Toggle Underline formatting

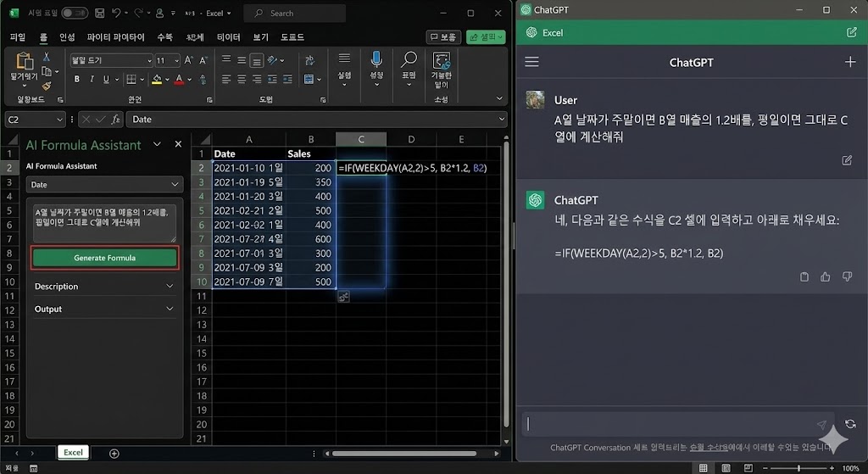pos(106,79)
